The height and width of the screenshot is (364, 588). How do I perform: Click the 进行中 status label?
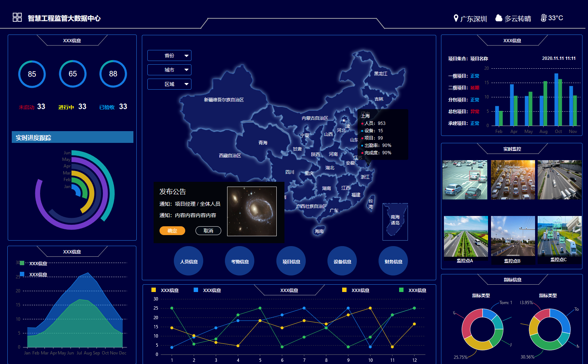pyautogui.click(x=66, y=107)
